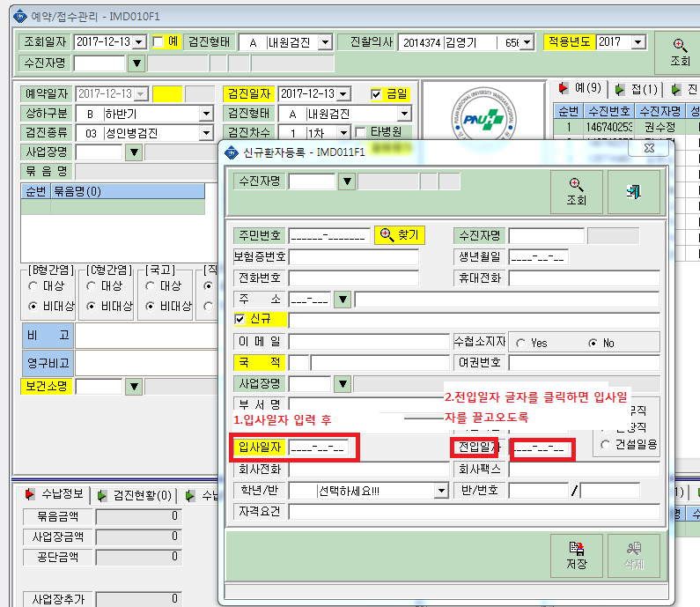The image size is (700, 607).
Task: Click the 저장 save icon button
Action: click(576, 556)
